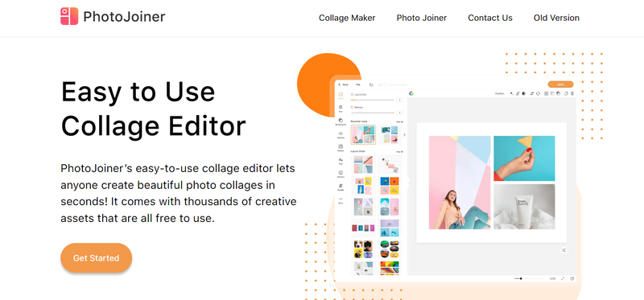This screenshot has width=644, height=300.
Task: Click the Undo arrow in editor preview
Action: pyautogui.click(x=371, y=85)
